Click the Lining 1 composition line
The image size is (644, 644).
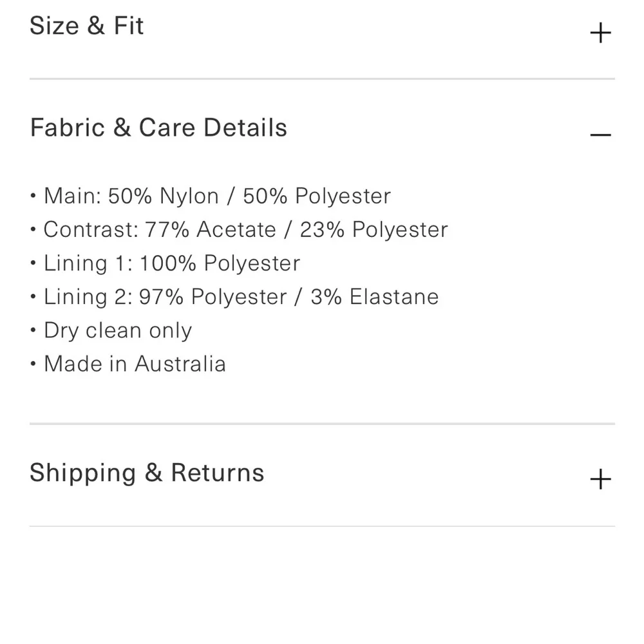point(171,263)
